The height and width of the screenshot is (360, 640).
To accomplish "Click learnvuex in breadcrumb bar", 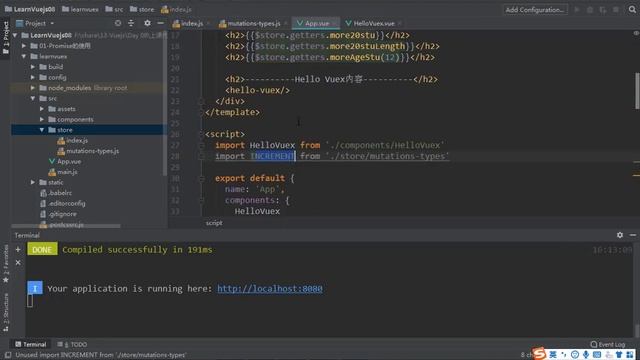I will (80, 9).
